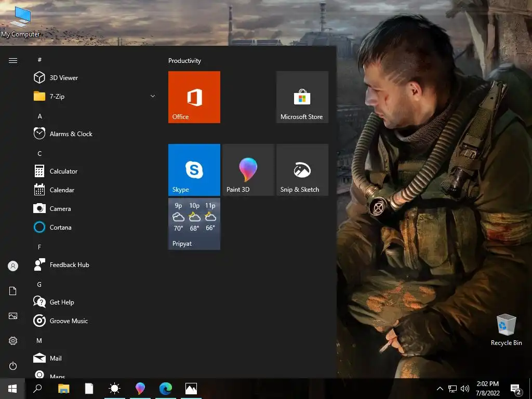Click the Productivity group heading

coord(184,61)
